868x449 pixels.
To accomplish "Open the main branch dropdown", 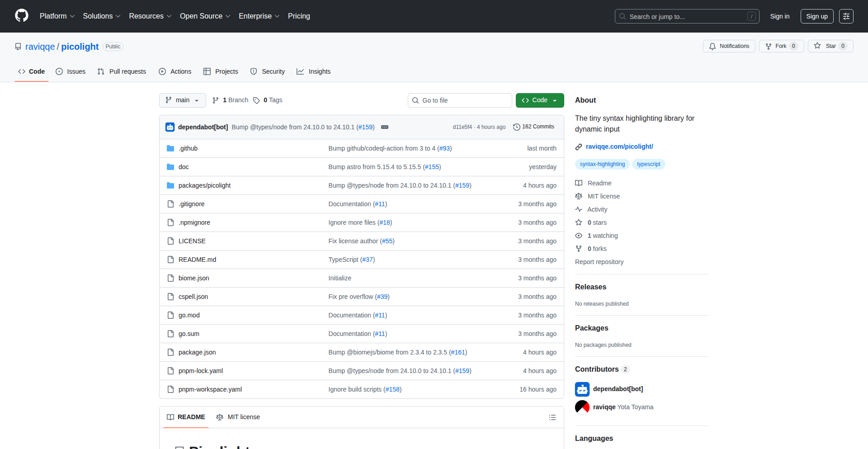I will pyautogui.click(x=182, y=100).
